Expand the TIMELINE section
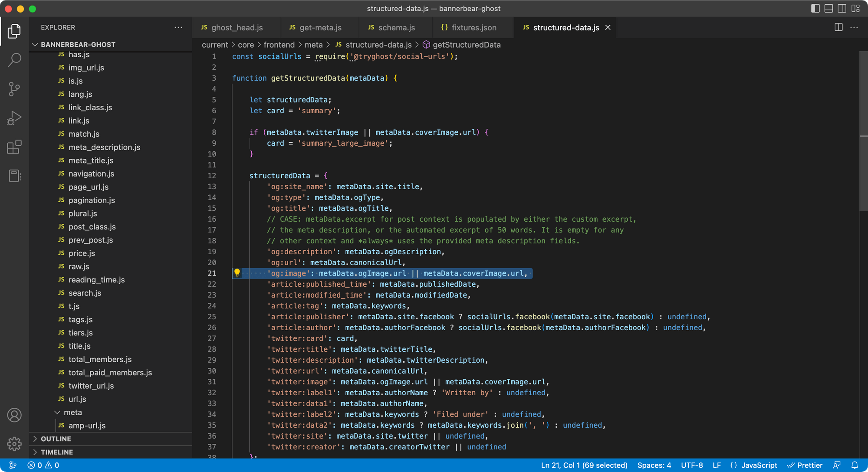The width and height of the screenshot is (868, 472). coord(57,452)
